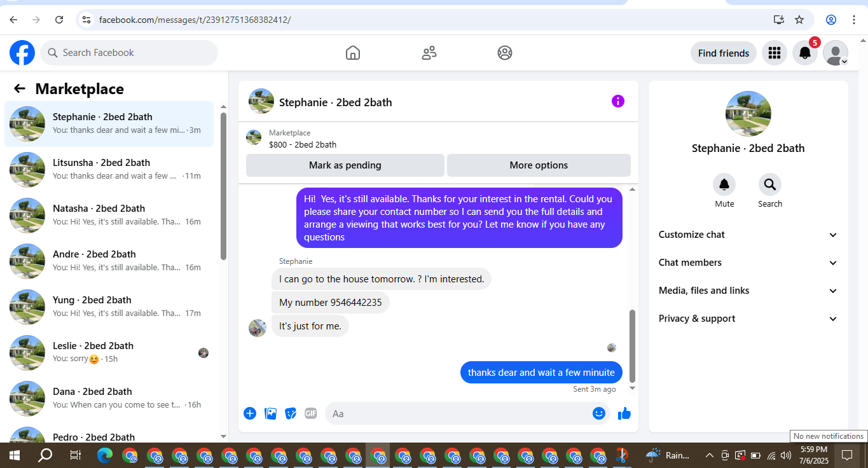
Task: Go back in the browser
Action: [13, 20]
